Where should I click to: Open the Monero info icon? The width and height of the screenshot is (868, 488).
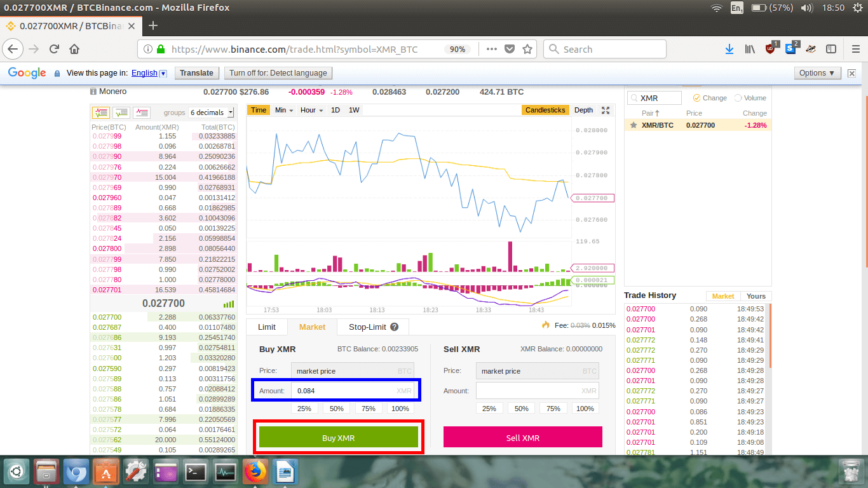point(93,91)
